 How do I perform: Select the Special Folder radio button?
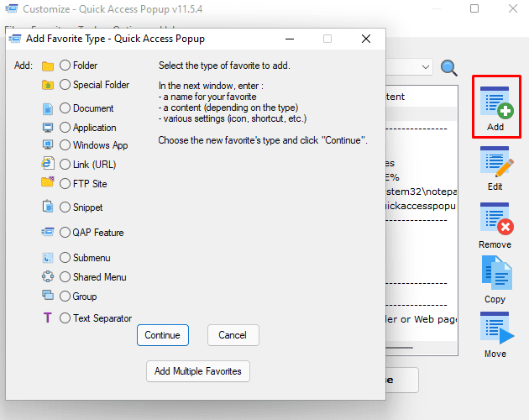(x=65, y=84)
